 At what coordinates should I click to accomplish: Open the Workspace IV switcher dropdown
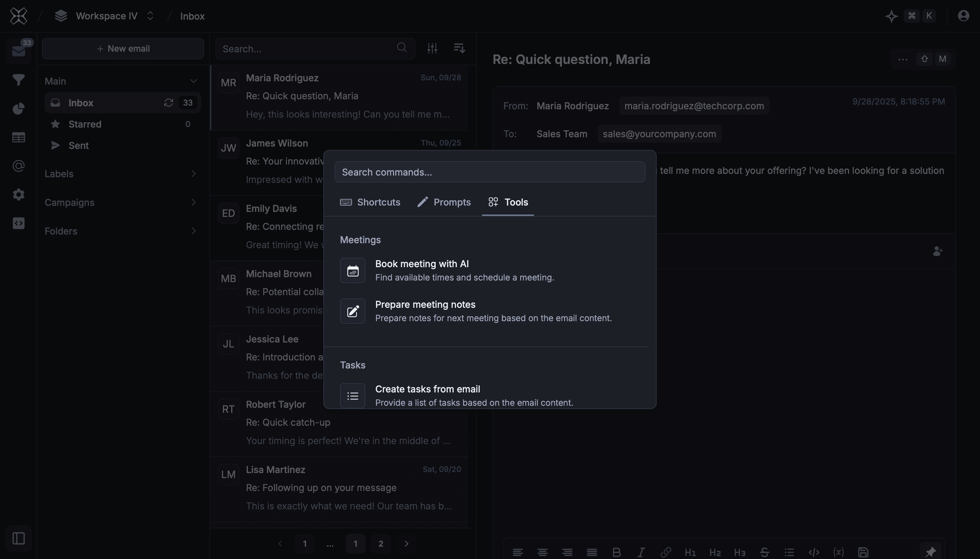coord(106,16)
